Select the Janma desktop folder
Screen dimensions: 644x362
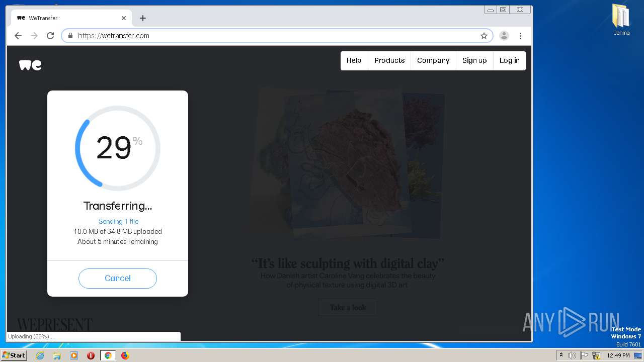(621, 20)
